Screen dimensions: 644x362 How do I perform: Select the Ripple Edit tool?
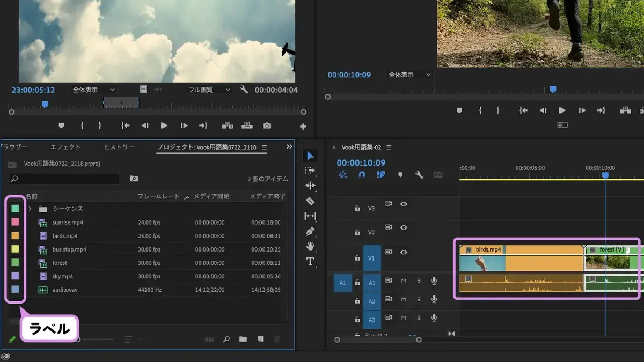point(310,186)
